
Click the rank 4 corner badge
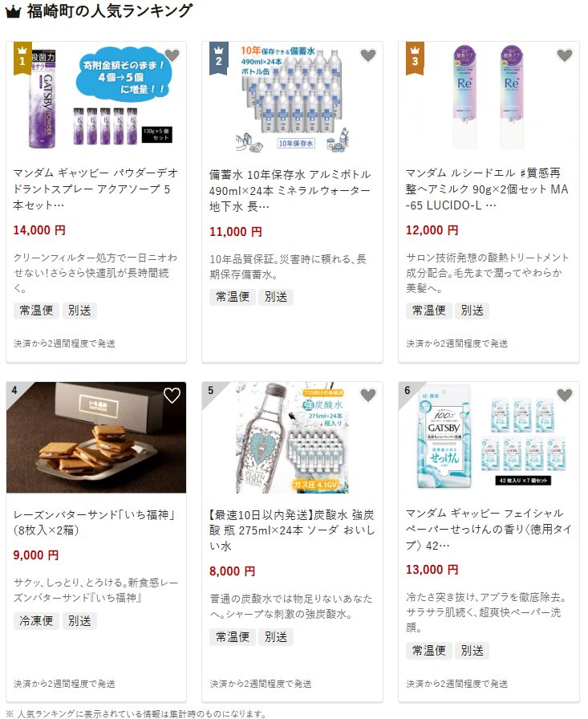point(16,391)
